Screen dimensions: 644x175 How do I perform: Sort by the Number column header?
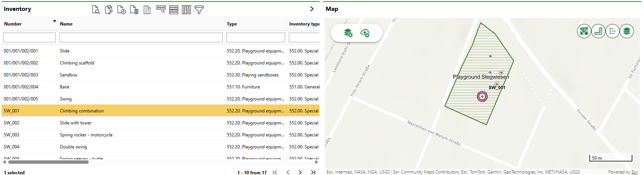pos(13,24)
